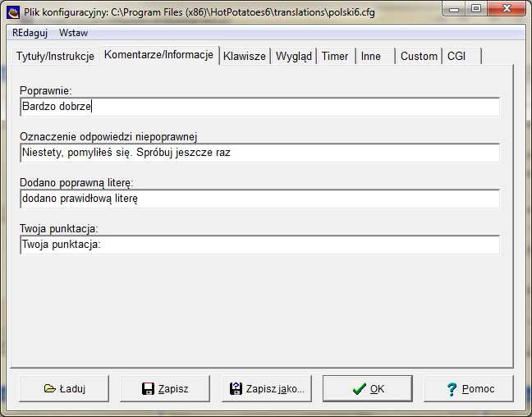This screenshot has width=532, height=417.
Task: Click the floppy disk icon on Zapisz
Action: [x=148, y=388]
